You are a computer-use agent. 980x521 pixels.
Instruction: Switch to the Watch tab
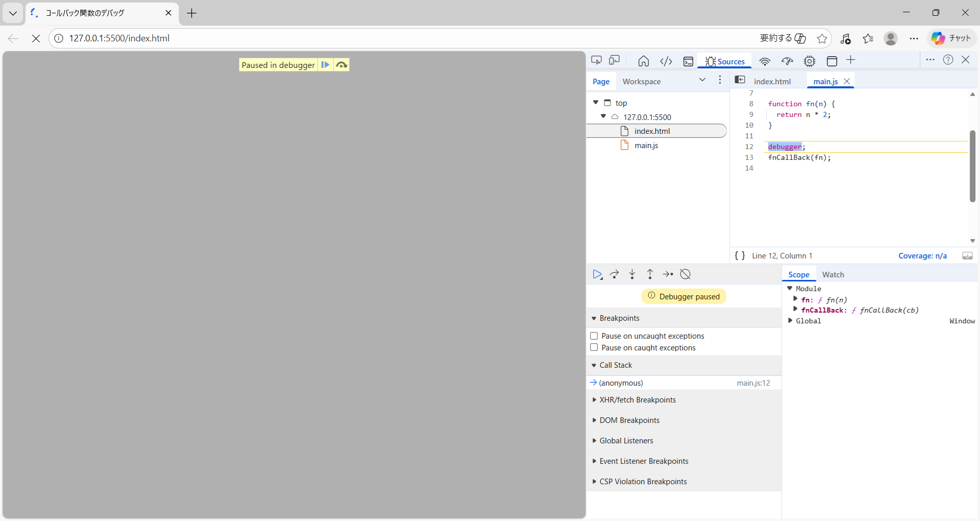[833, 275]
